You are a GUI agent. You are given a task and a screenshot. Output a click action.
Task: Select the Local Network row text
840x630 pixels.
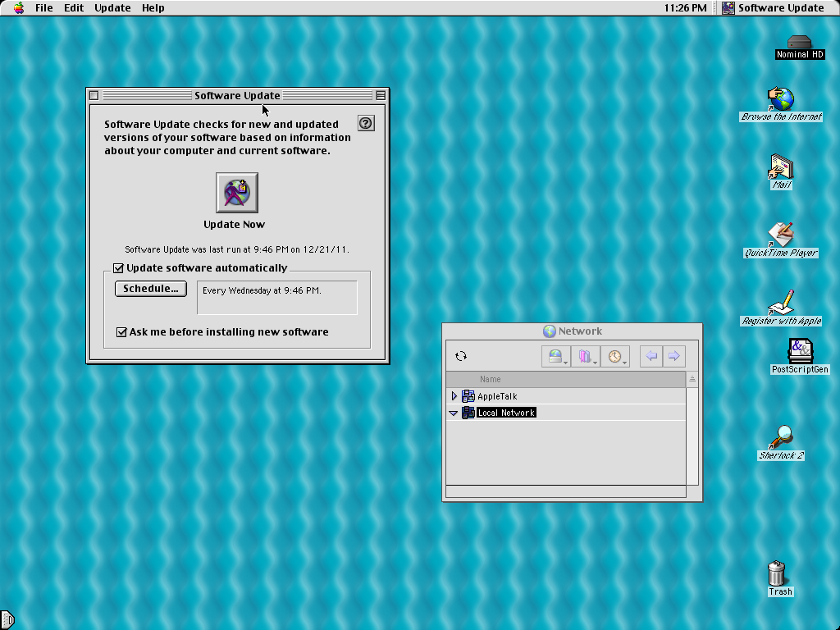click(x=506, y=413)
